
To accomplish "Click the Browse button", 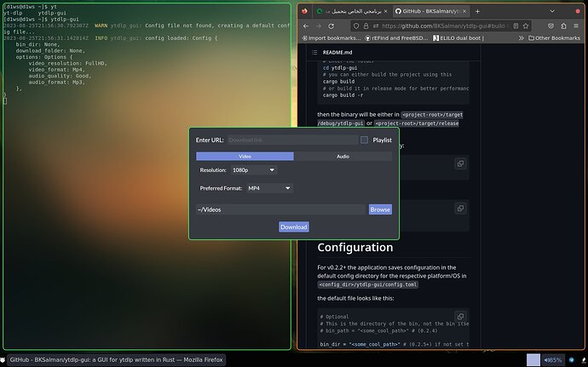I will pos(380,209).
